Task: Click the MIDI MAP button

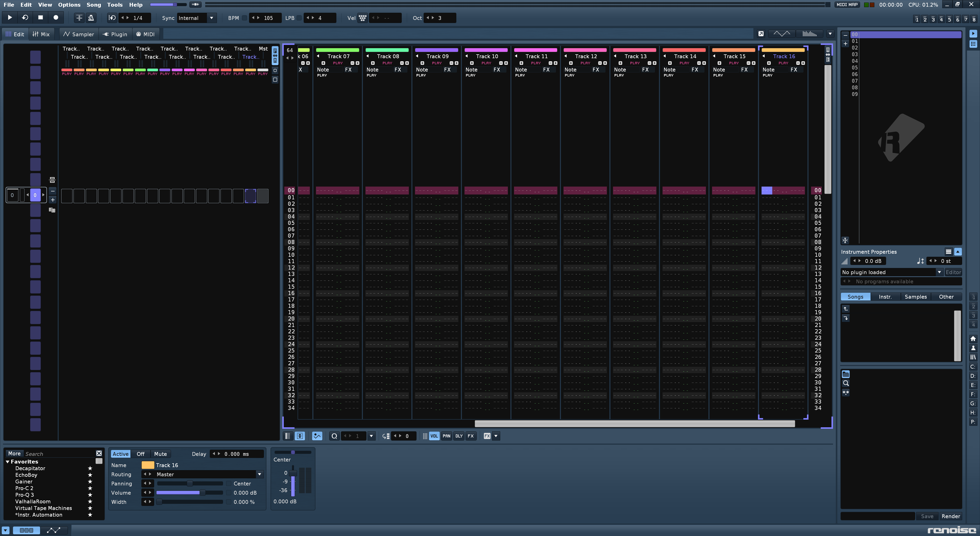Action: coord(847,5)
